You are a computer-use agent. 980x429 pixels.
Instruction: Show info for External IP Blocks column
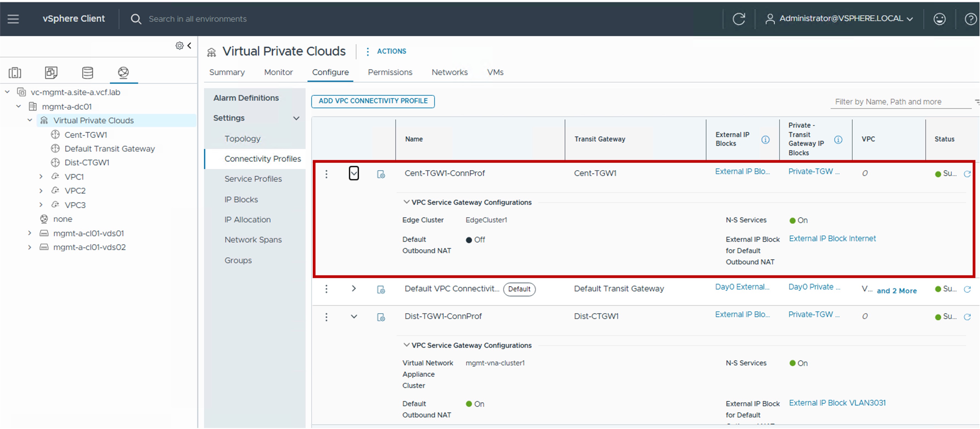[x=765, y=140]
